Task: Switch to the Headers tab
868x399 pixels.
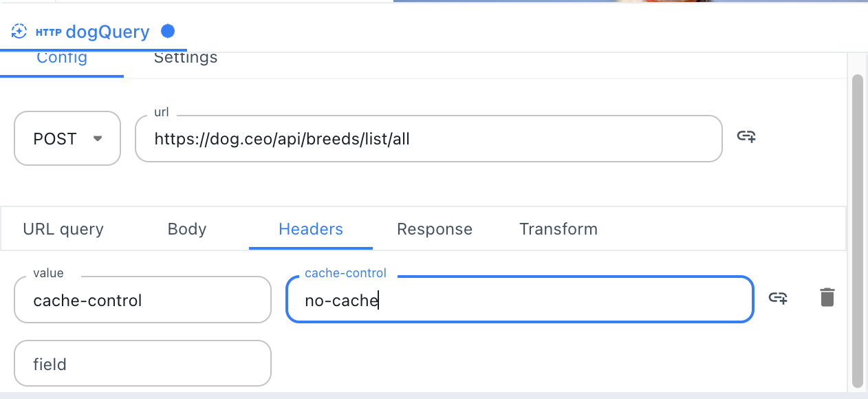Action: tap(310, 229)
